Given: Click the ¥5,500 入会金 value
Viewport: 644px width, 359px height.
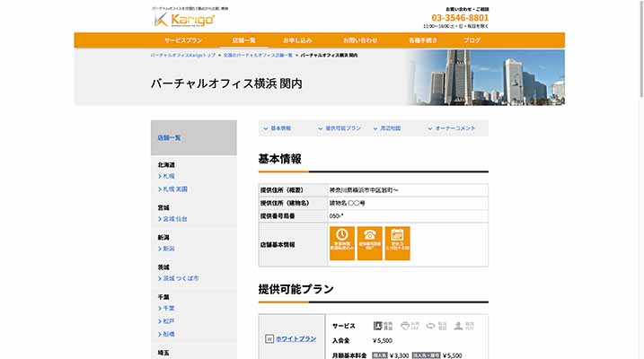Looking at the screenshot, I should click(383, 340).
